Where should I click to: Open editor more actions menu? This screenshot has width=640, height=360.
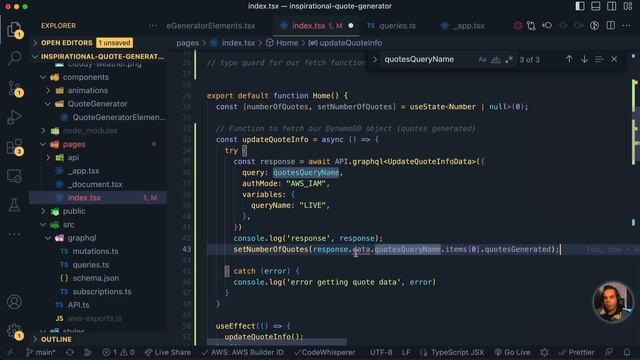coord(626,26)
